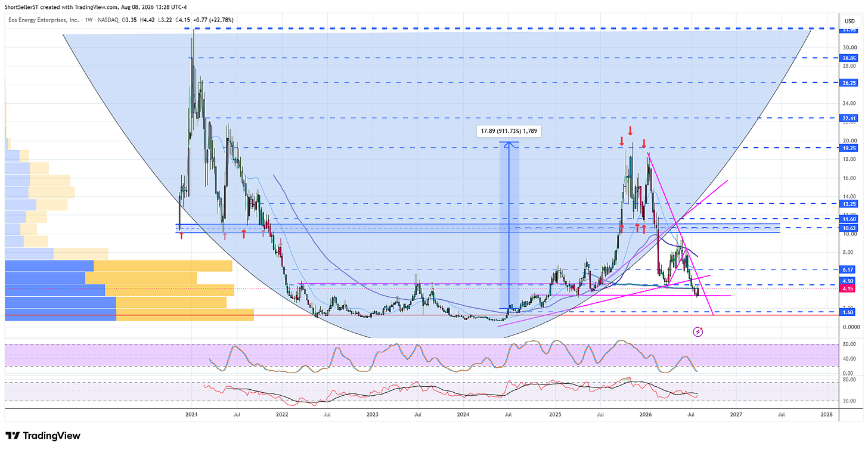This screenshot has height=450, width=868.
Task: Click the 2023 label on time axis
Action: click(x=373, y=413)
